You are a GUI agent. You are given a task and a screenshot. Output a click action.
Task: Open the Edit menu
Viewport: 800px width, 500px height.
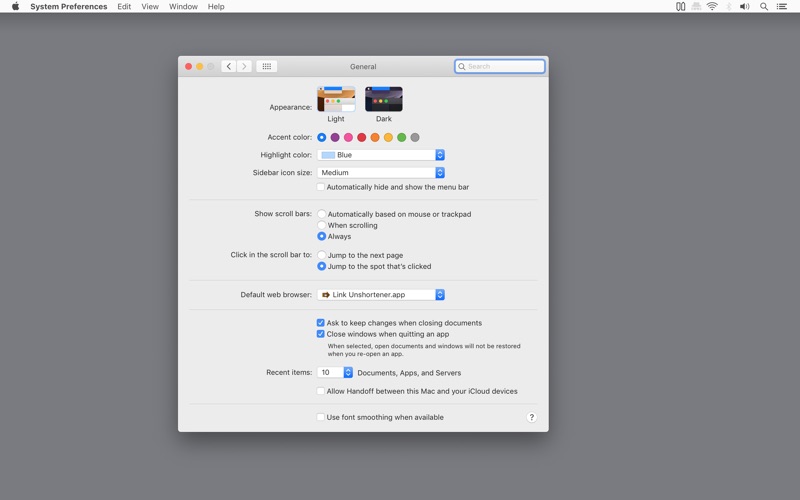pos(124,7)
